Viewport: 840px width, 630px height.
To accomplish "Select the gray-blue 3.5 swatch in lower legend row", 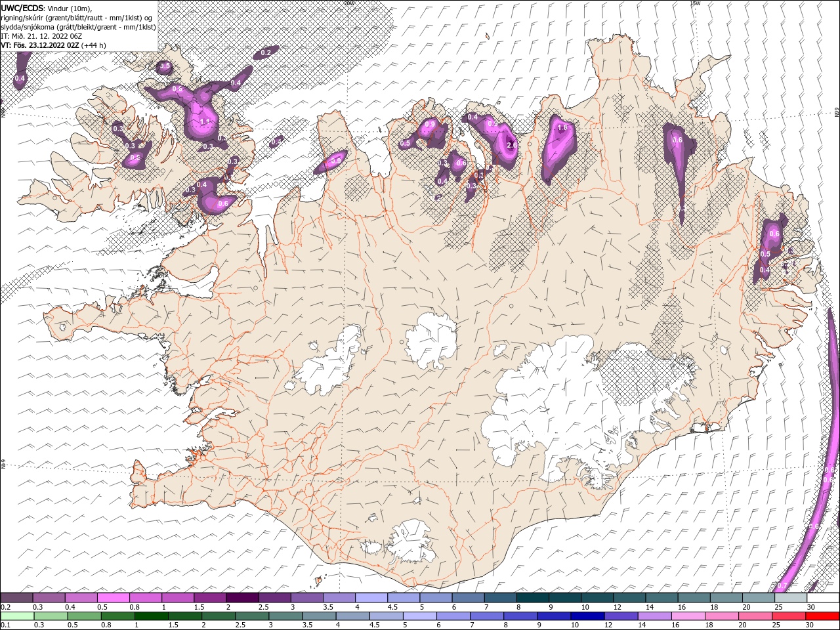I will click(x=319, y=616).
